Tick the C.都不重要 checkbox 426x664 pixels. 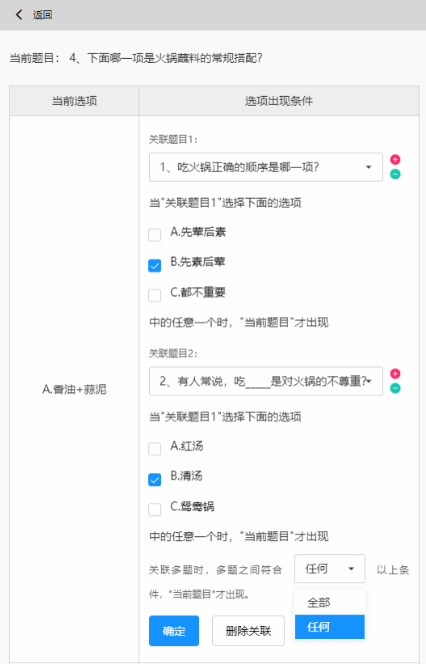(155, 295)
